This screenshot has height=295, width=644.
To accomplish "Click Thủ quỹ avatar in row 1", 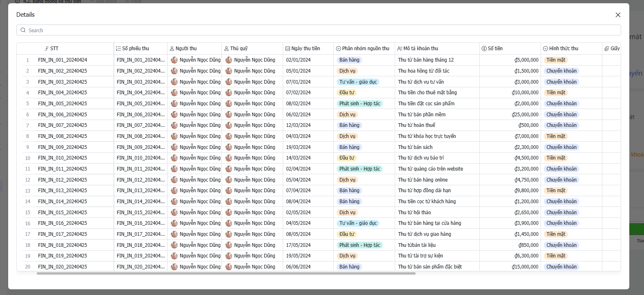I will pos(229,60).
